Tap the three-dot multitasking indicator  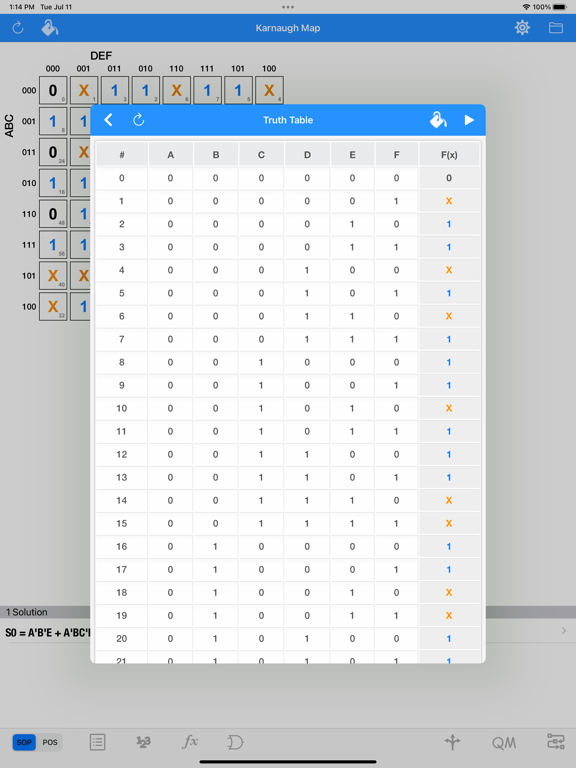pos(288,7)
